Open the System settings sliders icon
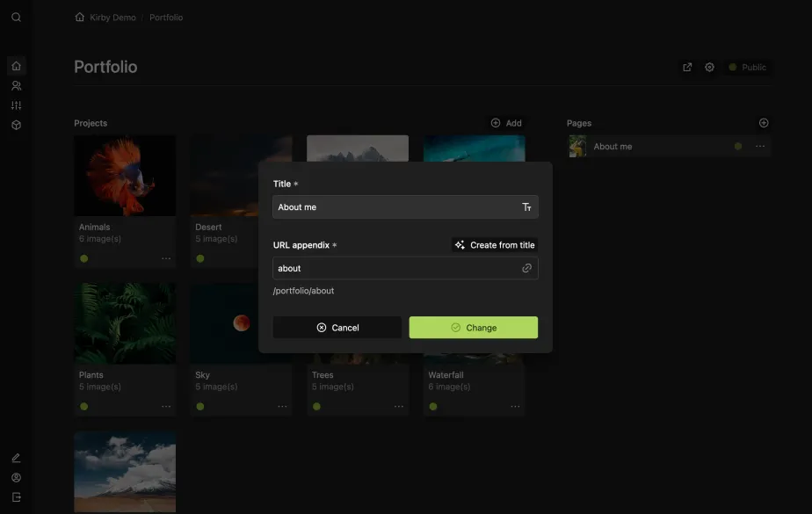The height and width of the screenshot is (514, 812). (x=16, y=105)
